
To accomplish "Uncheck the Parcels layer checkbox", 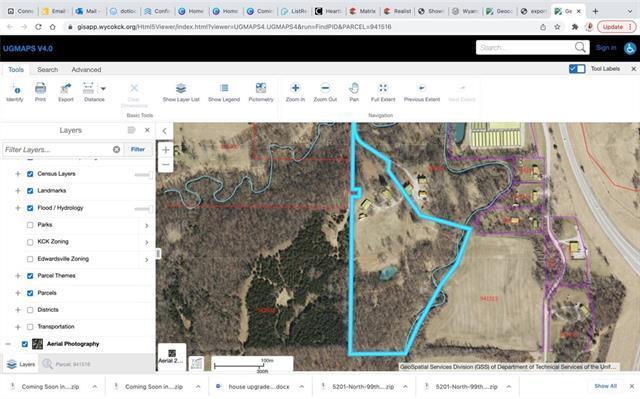I will pyautogui.click(x=30, y=293).
